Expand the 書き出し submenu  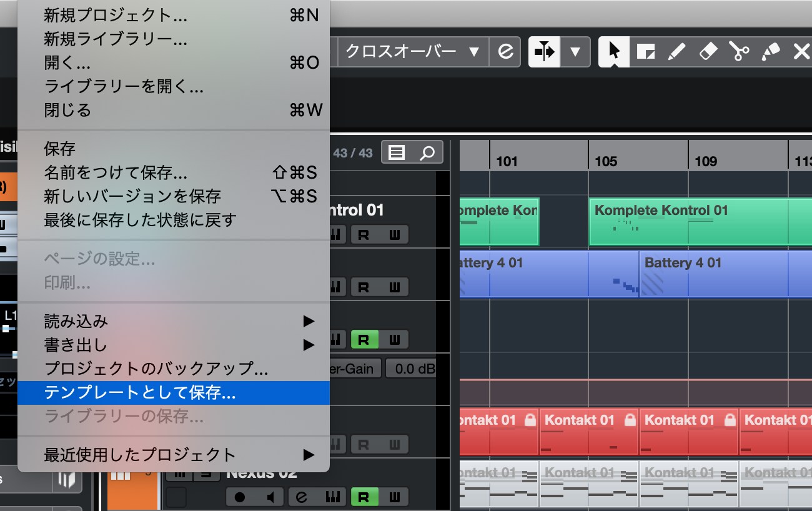(x=174, y=345)
